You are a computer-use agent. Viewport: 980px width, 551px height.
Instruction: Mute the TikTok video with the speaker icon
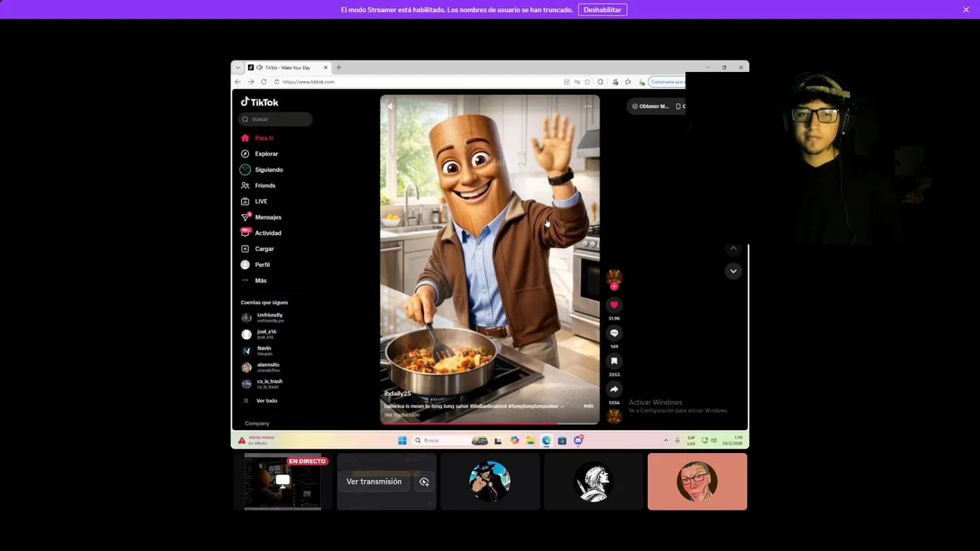click(390, 106)
